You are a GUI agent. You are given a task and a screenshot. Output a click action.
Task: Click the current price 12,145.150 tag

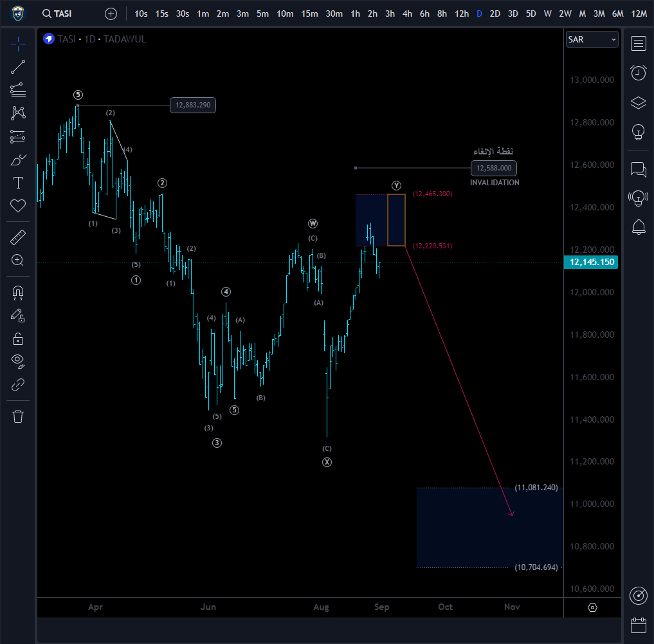pos(591,262)
